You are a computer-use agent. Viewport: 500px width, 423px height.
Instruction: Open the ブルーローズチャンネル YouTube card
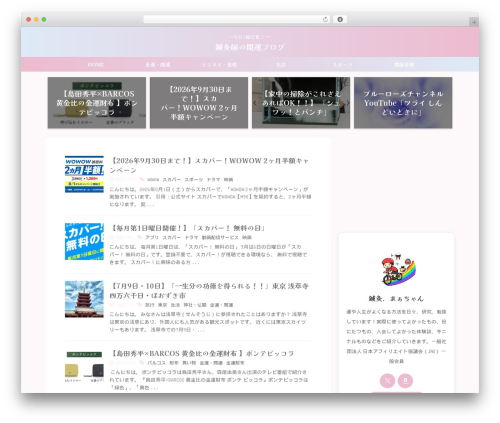pyautogui.click(x=403, y=103)
